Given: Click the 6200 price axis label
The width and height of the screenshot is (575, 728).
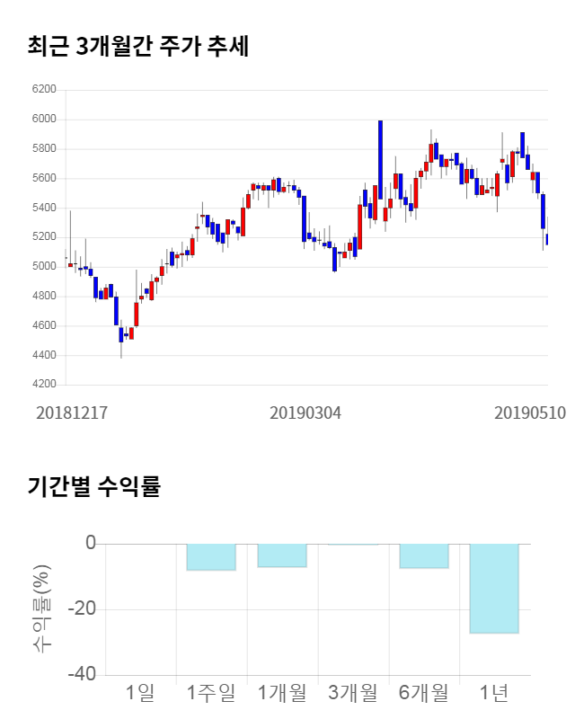Looking at the screenshot, I should 44,90.
